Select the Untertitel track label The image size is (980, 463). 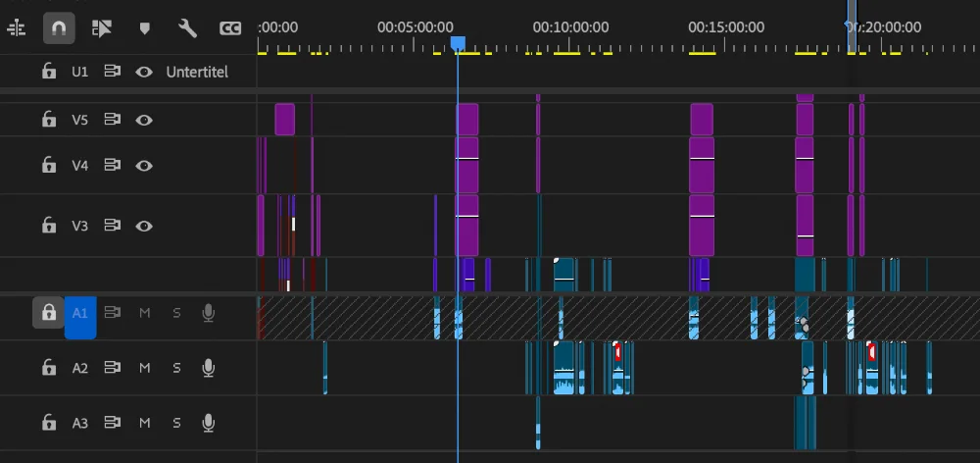(197, 72)
